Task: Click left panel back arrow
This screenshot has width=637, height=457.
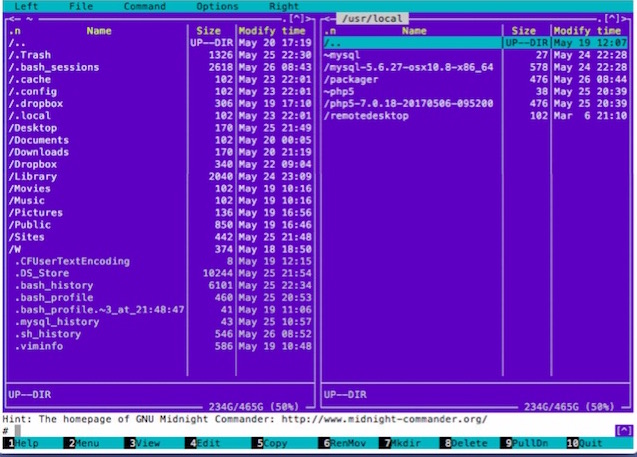Action: pos(11,19)
